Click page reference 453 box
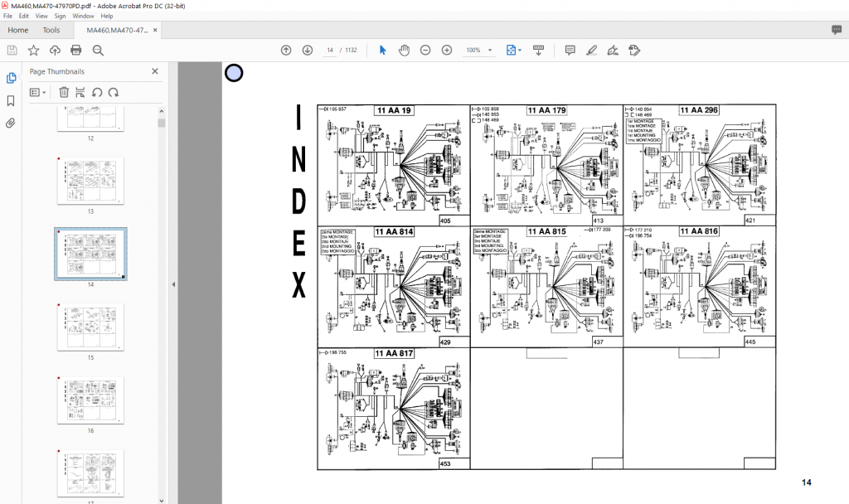This screenshot has width=849, height=504. coord(454,463)
